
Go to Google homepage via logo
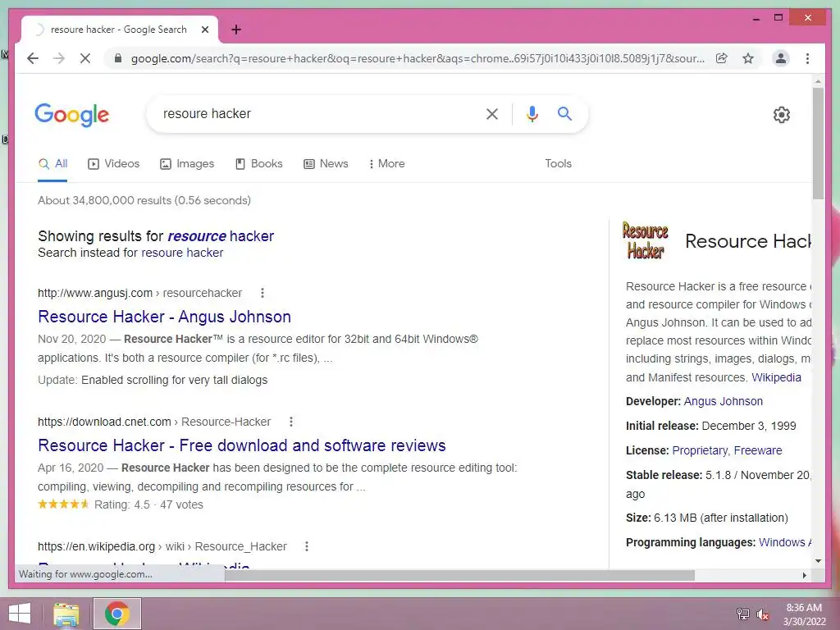[x=72, y=115]
